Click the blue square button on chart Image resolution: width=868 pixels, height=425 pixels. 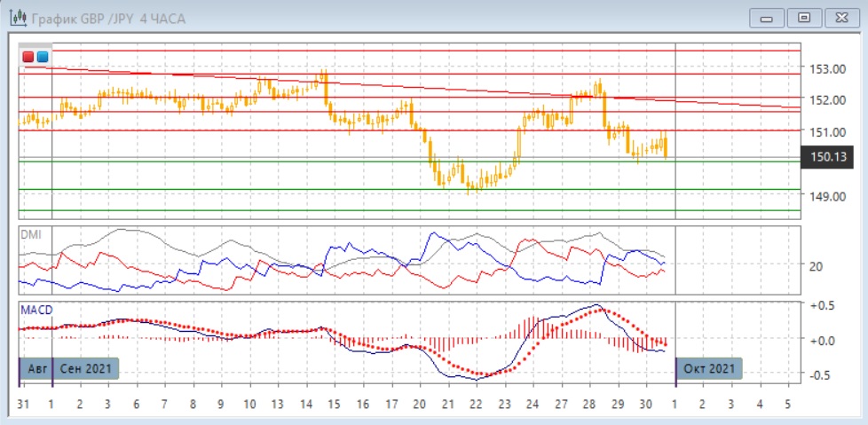(42, 57)
